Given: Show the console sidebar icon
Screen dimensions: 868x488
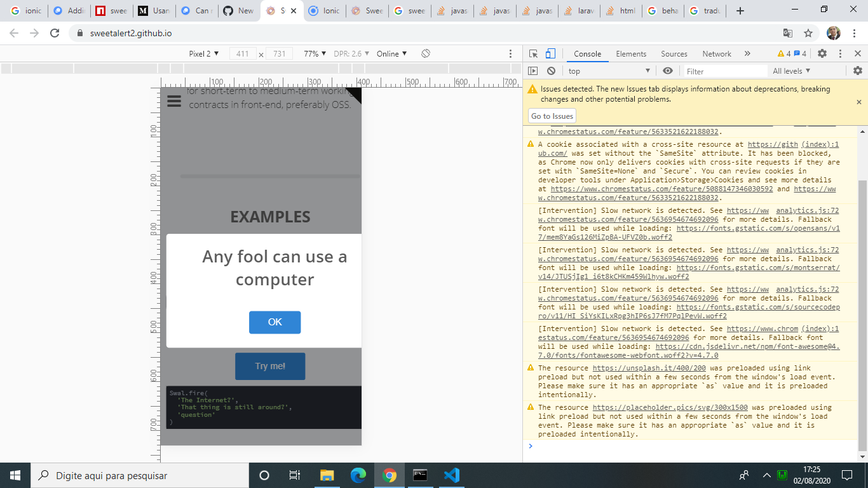Looking at the screenshot, I should click(533, 71).
